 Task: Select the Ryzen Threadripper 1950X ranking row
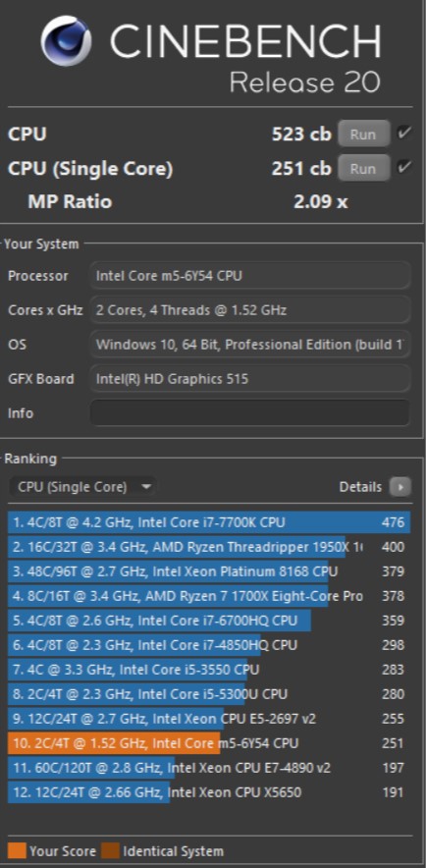(209, 547)
